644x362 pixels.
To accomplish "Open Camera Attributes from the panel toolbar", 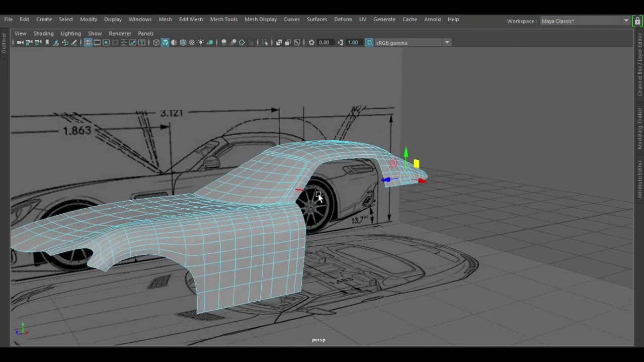I will tap(38, 43).
